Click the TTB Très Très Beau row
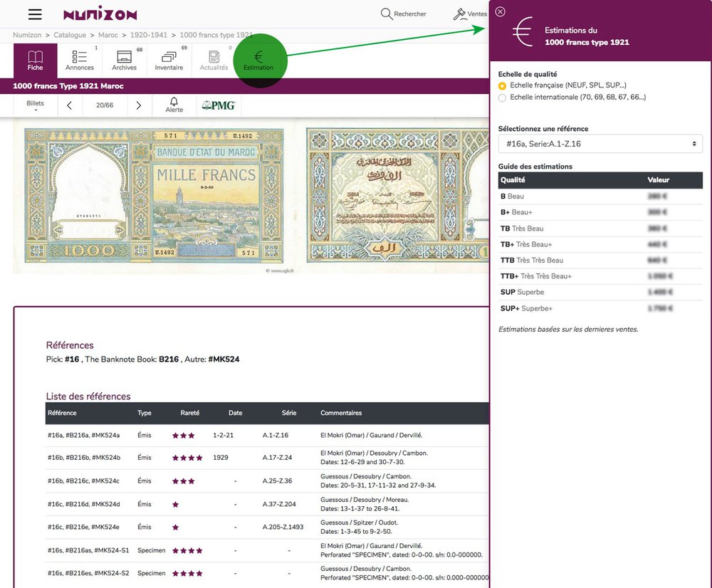Screen dimensions: 712x588 tap(600, 260)
